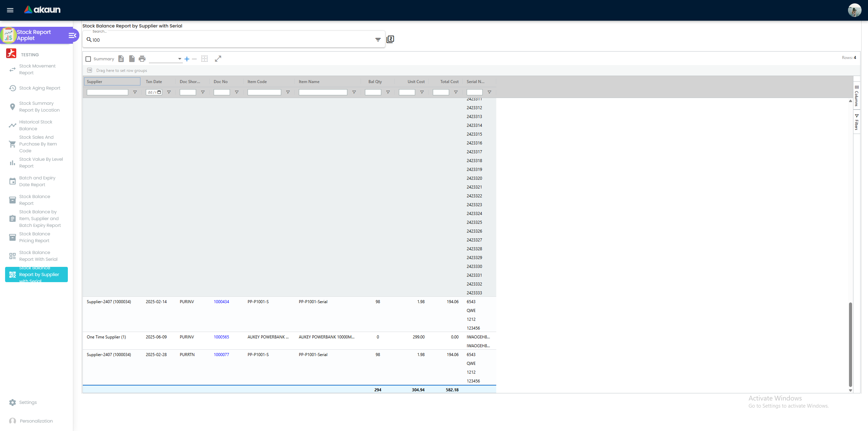Click the dotted grid icon in toolbar
868x431 pixels.
click(205, 59)
